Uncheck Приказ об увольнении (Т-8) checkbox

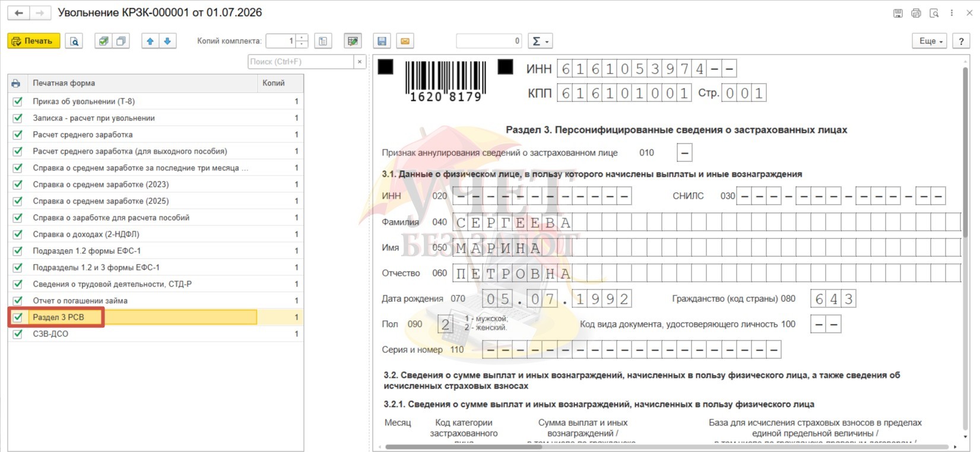pos(18,101)
